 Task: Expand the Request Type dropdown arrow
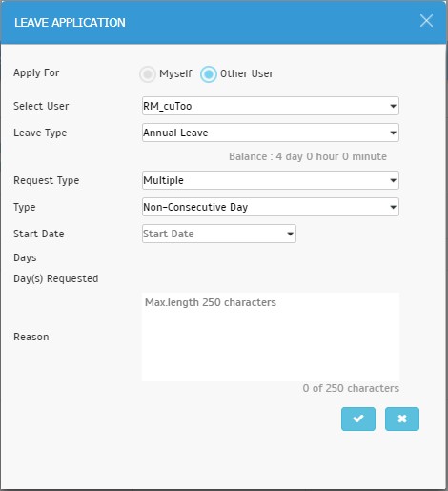tap(393, 180)
